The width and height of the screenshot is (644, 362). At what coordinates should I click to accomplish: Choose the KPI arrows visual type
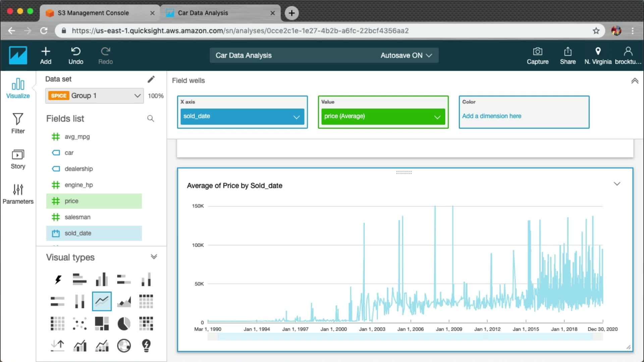(58, 346)
